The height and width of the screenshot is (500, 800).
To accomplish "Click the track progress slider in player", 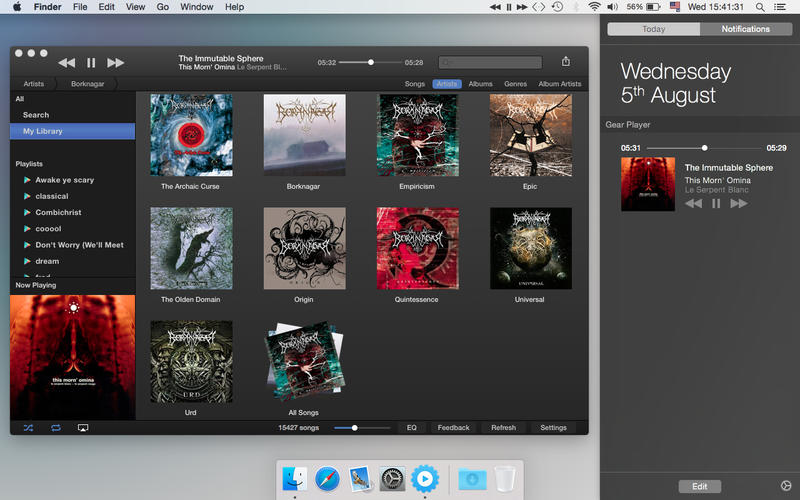I will [x=370, y=62].
